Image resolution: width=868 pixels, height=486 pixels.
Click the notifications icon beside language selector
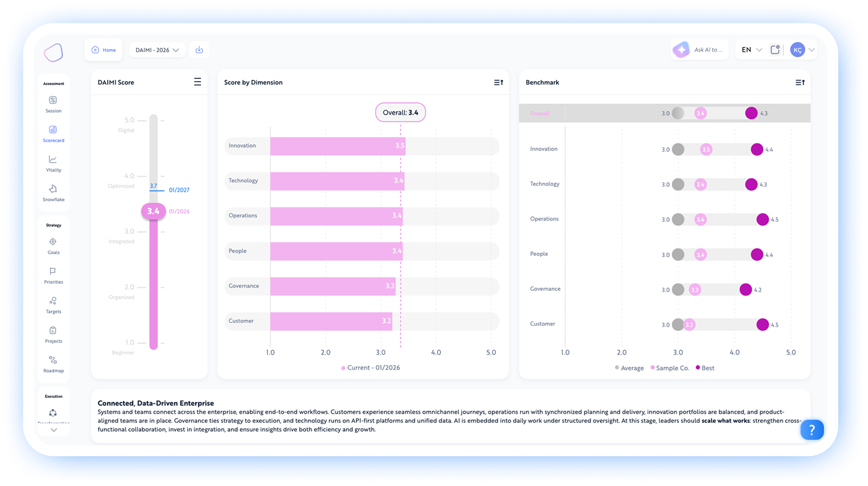[775, 50]
